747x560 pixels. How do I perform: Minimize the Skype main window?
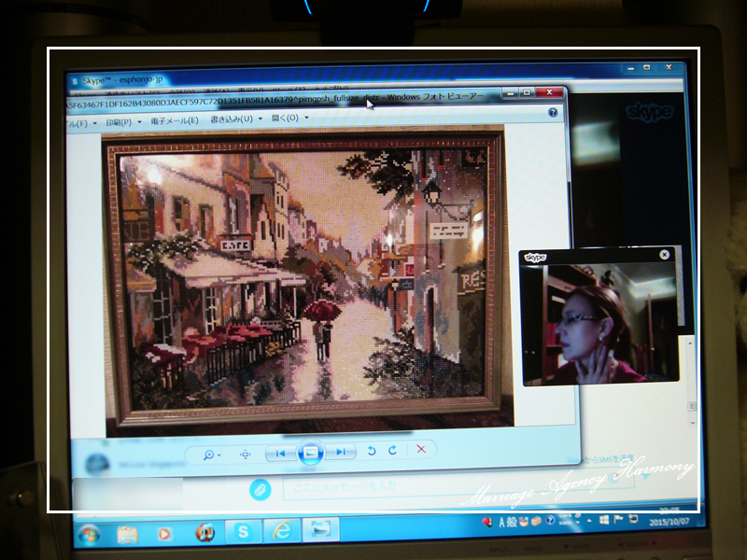[631, 68]
